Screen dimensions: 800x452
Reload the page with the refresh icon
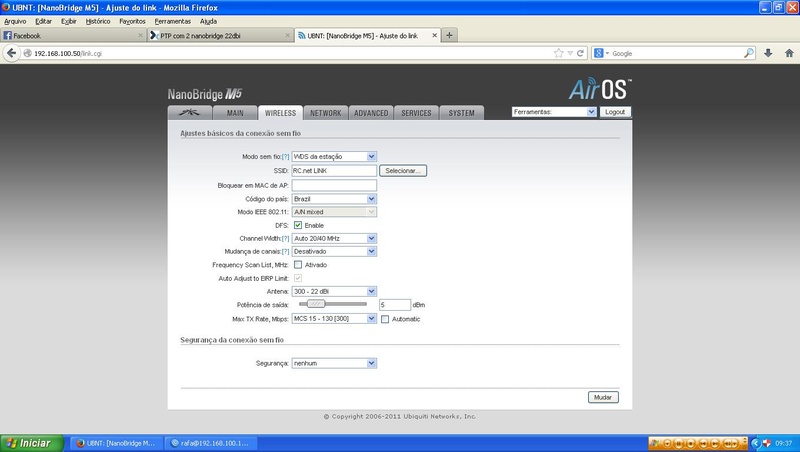pos(580,53)
